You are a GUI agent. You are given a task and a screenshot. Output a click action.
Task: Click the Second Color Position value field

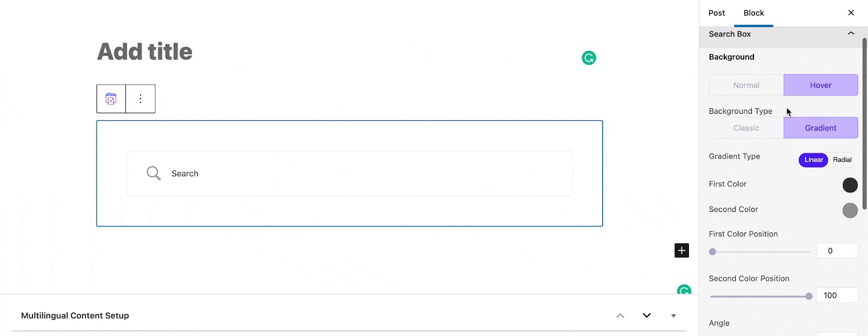837,295
